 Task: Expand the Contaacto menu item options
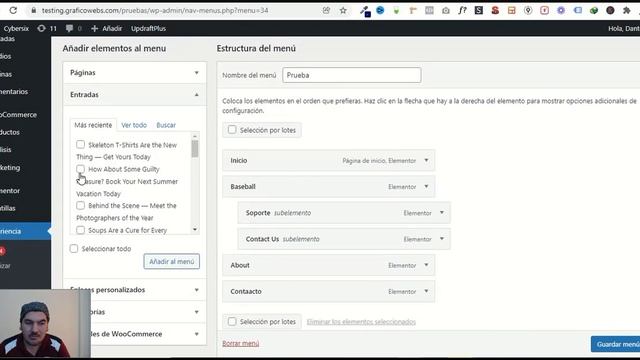pos(426,291)
